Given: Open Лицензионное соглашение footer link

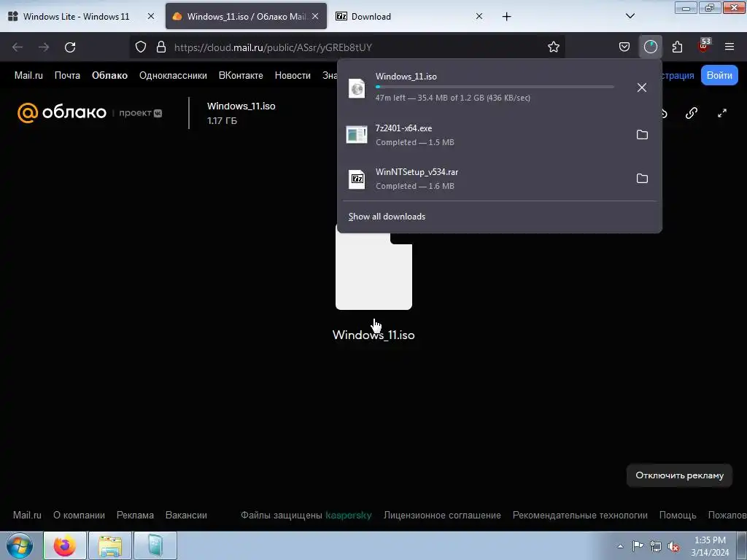Looking at the screenshot, I should pyautogui.click(x=442, y=516).
